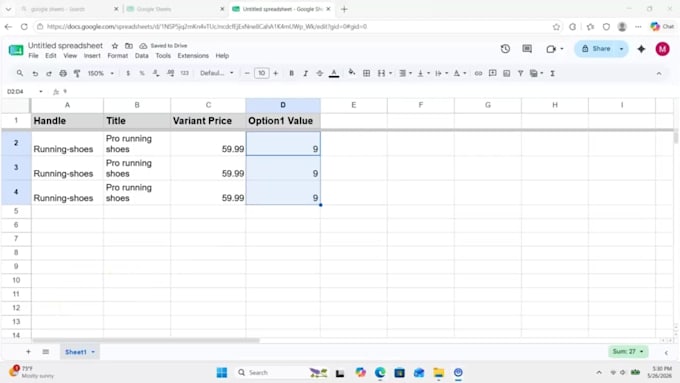Insert a link

478,73
